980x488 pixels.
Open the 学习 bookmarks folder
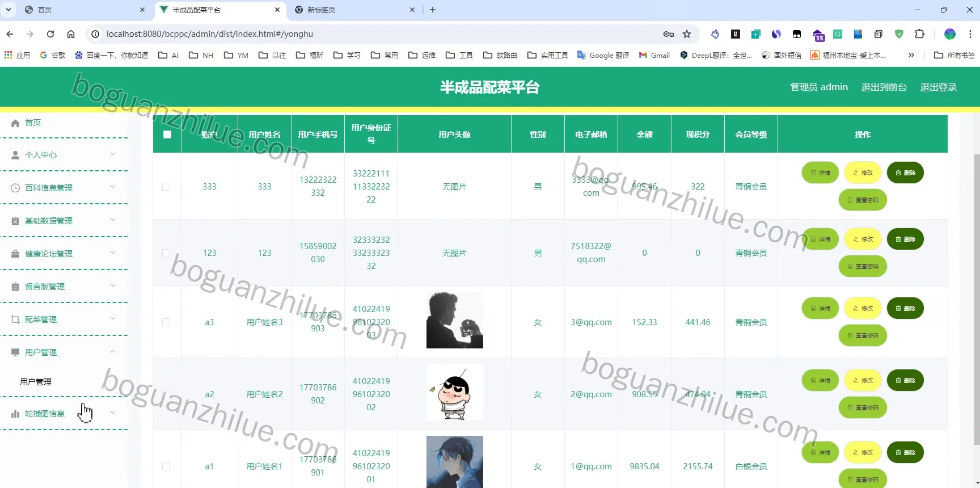point(347,55)
